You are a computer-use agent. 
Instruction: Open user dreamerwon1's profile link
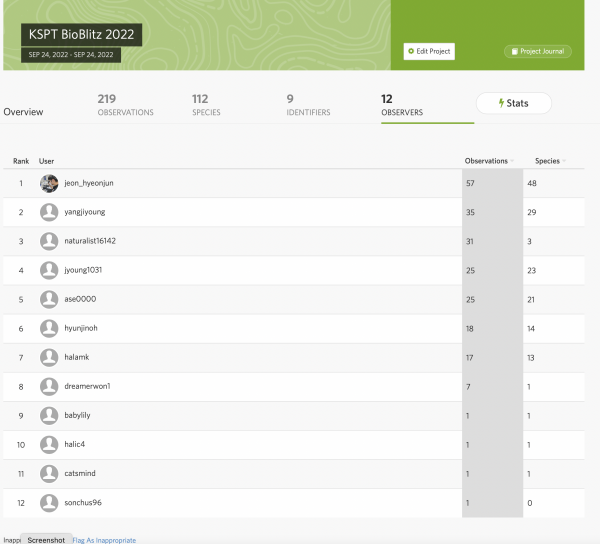coord(87,386)
